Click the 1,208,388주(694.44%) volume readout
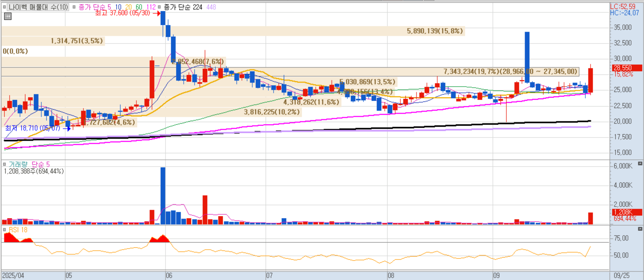Image resolution: width=644 pixels, height=280 pixels. [x=34, y=171]
